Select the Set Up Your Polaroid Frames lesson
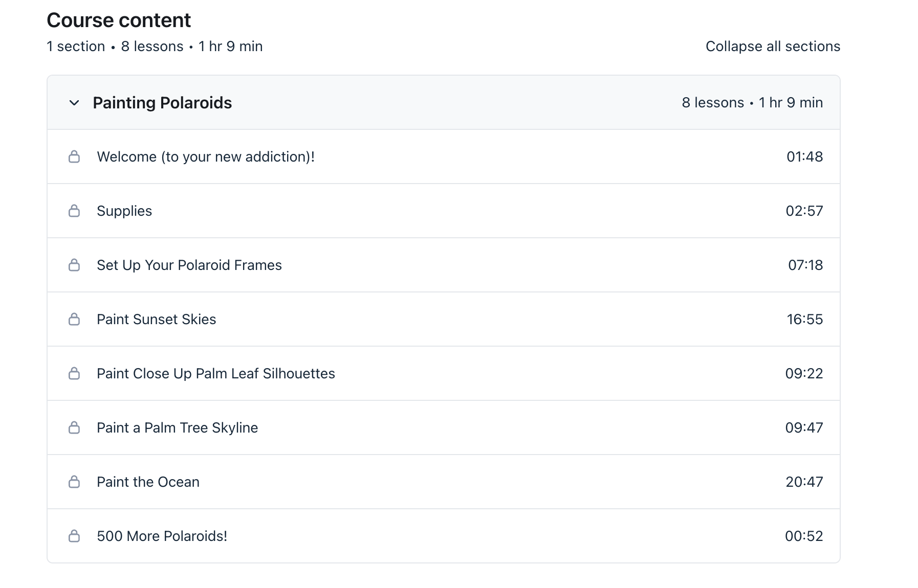Viewport: 918px width, 588px height. [189, 265]
